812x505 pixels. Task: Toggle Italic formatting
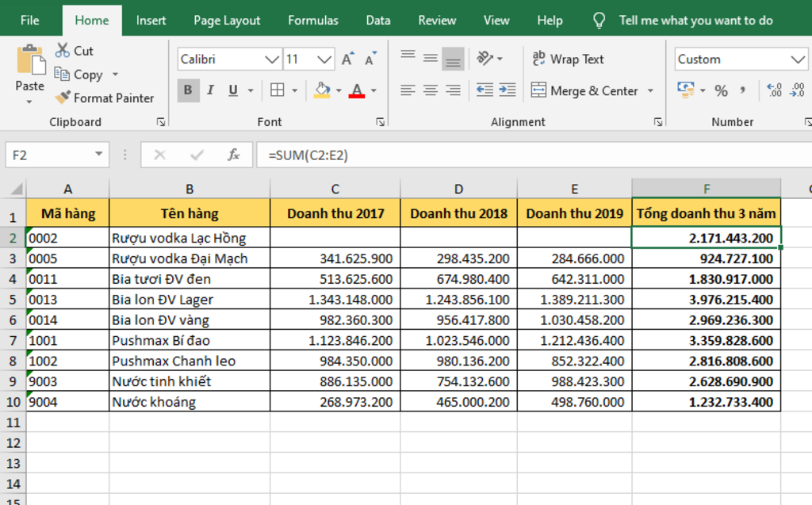pyautogui.click(x=210, y=90)
